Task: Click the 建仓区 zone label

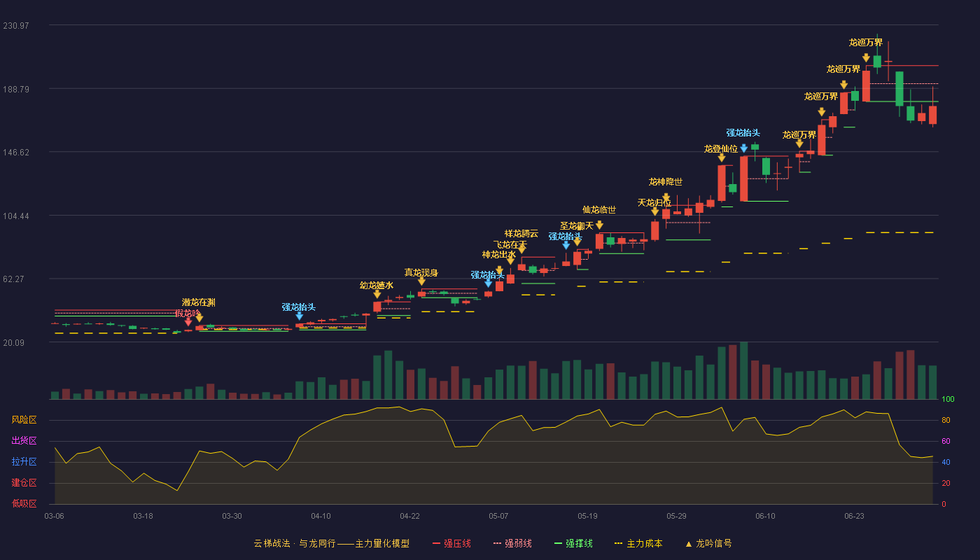Action: [x=24, y=482]
